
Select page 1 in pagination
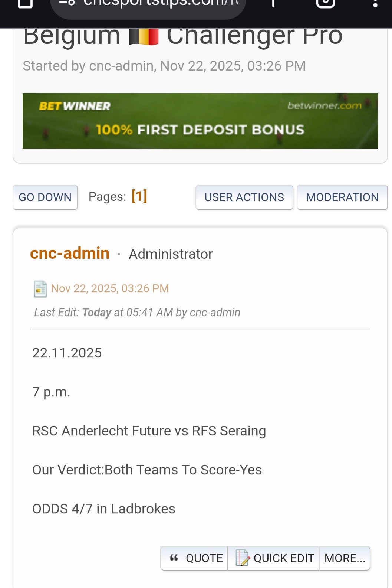point(139,196)
